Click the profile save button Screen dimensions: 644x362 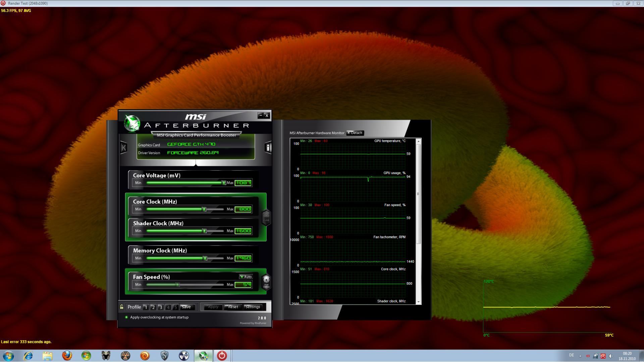pyautogui.click(x=187, y=307)
